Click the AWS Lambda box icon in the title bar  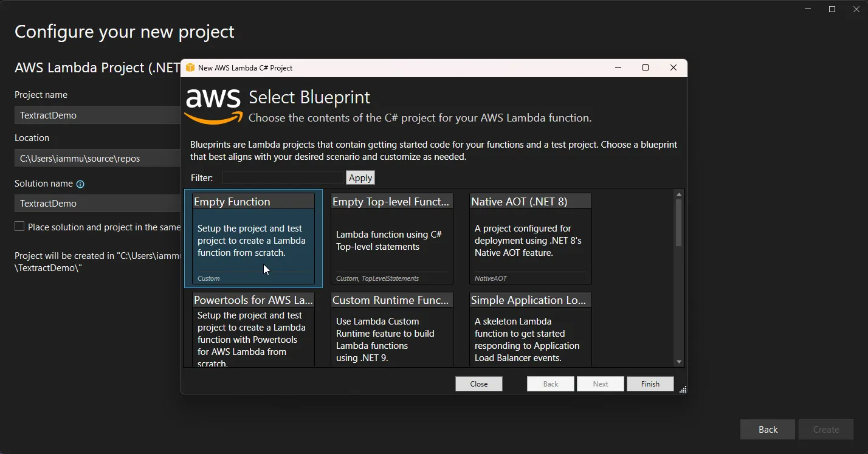click(190, 67)
